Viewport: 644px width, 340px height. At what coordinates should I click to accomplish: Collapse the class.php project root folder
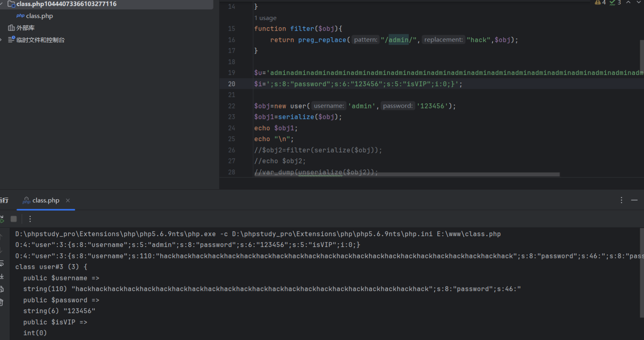click(1, 4)
